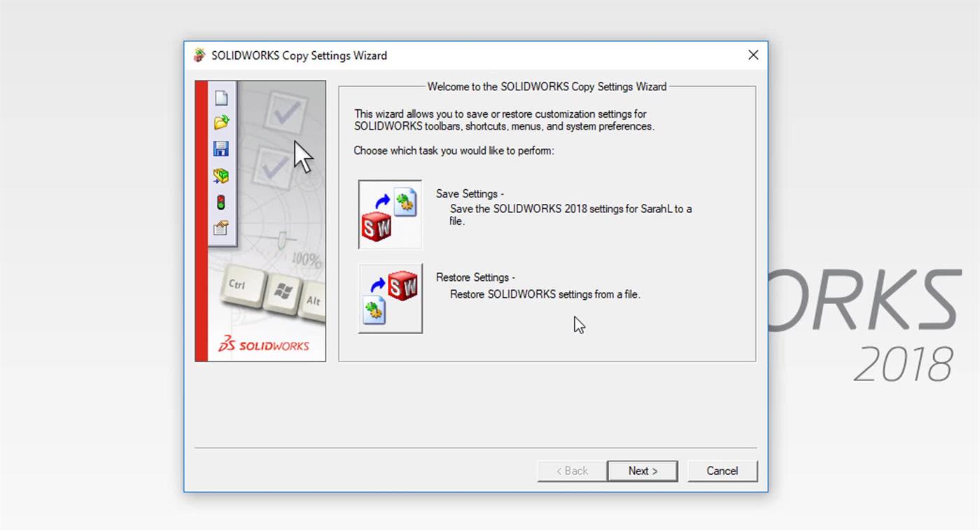Click the hand-with-document icon in the sidebar
The height and width of the screenshot is (531, 980).
(x=220, y=227)
